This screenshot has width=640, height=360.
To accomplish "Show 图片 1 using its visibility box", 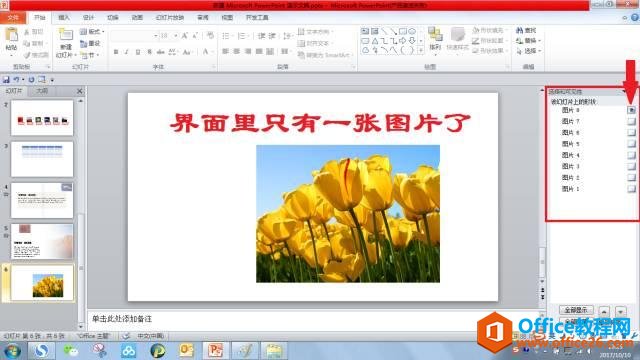I will pyautogui.click(x=631, y=189).
